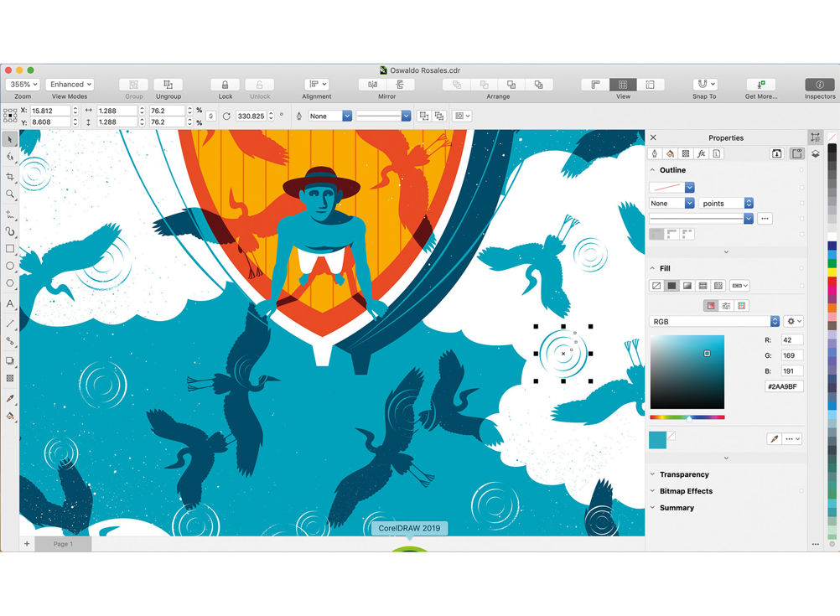Collapse the Outline section
The image size is (840, 616).
[x=652, y=170]
